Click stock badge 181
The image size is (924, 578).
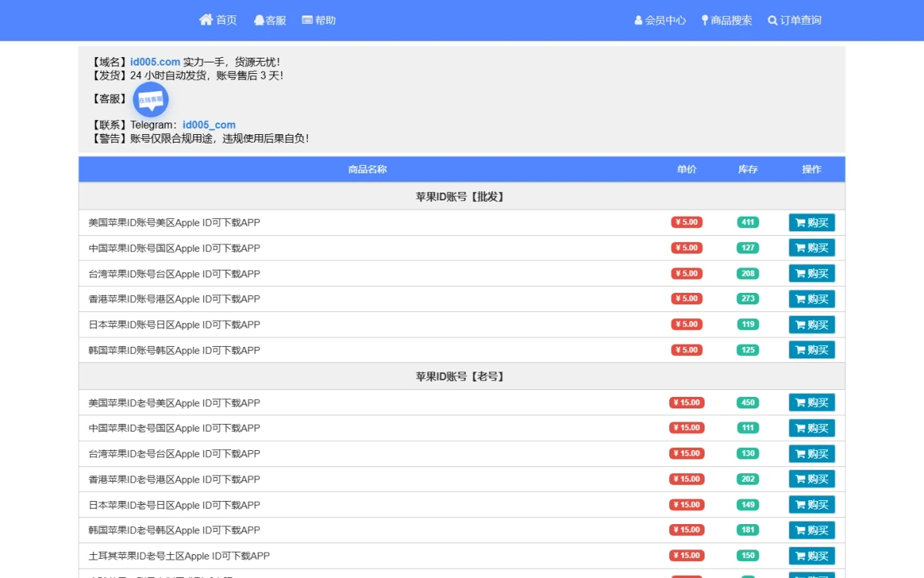pos(748,529)
